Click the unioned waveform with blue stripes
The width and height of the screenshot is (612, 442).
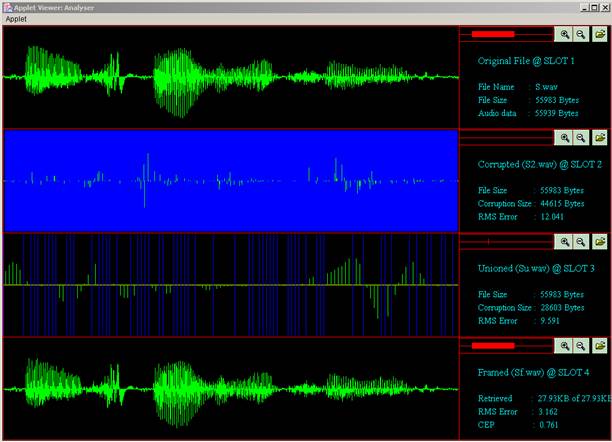click(231, 285)
